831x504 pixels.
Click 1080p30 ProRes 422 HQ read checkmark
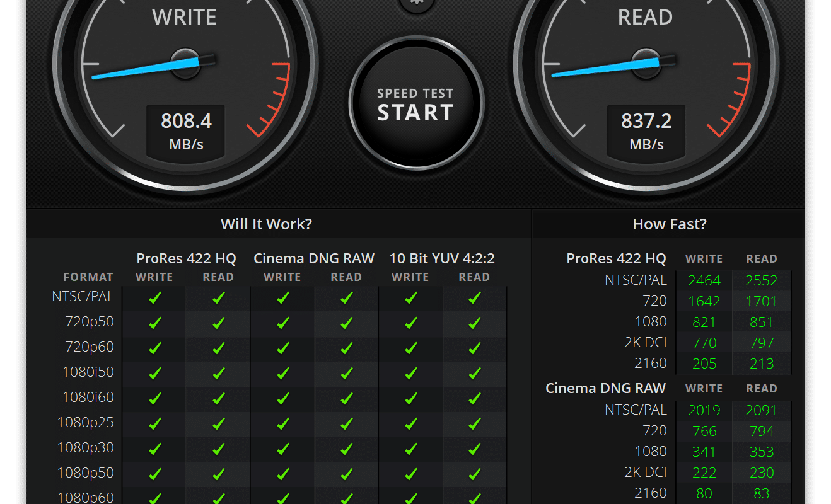pos(219,449)
